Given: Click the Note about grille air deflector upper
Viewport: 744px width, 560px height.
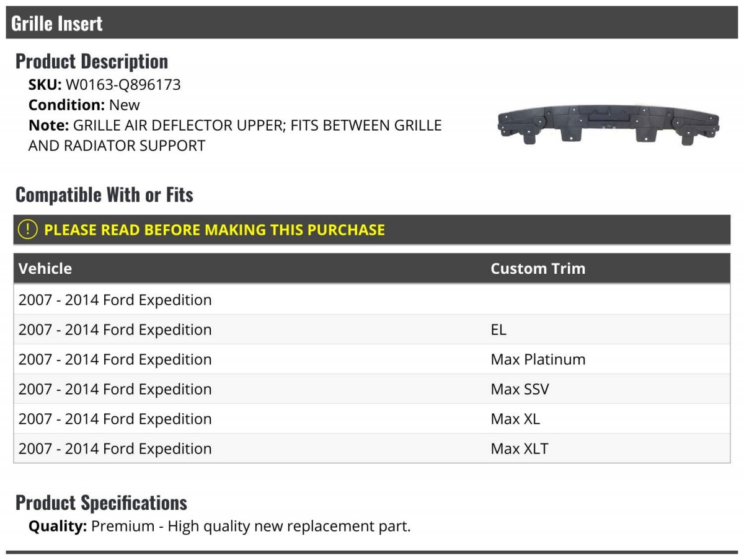Looking at the screenshot, I should coord(235,136).
